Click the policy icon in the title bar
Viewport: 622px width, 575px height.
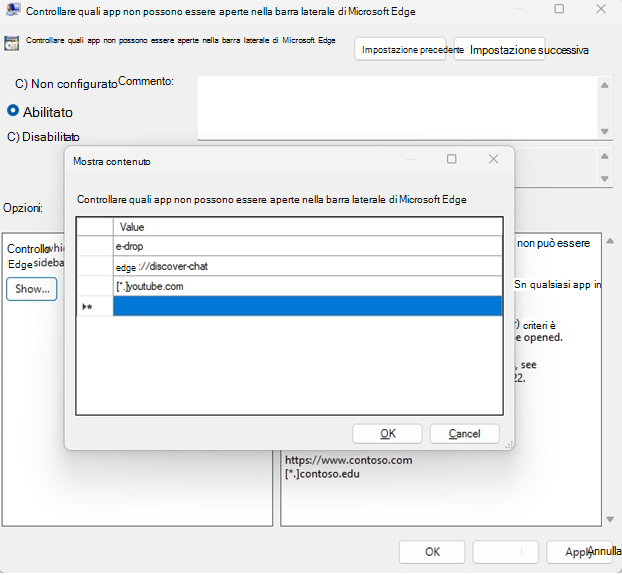click(x=13, y=10)
